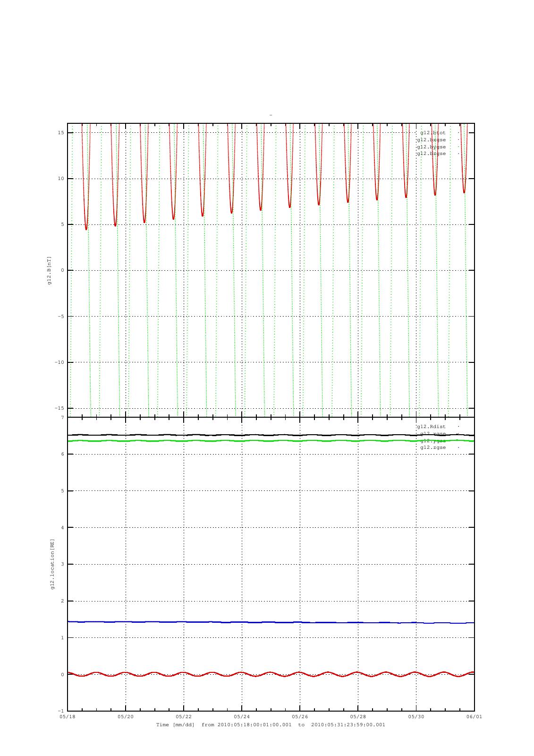Click the g12.Rdist legend entry
The image size is (534, 756).
[431, 427]
